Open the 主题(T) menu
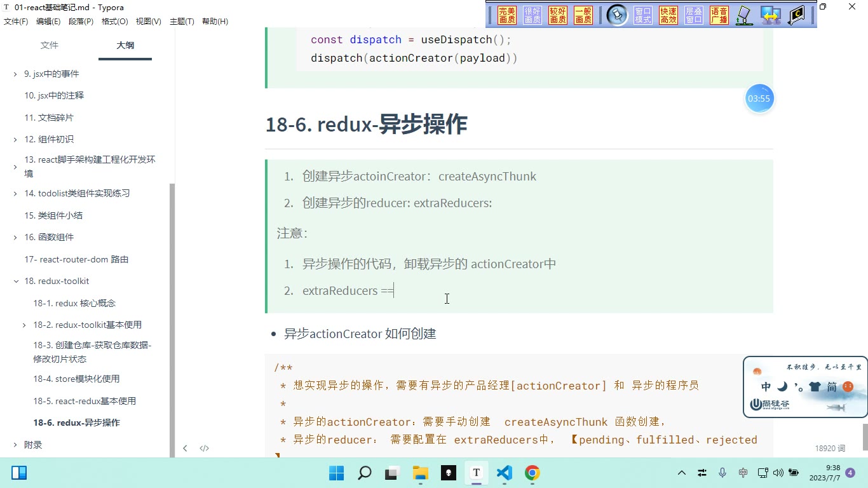868x488 pixels. 182,22
